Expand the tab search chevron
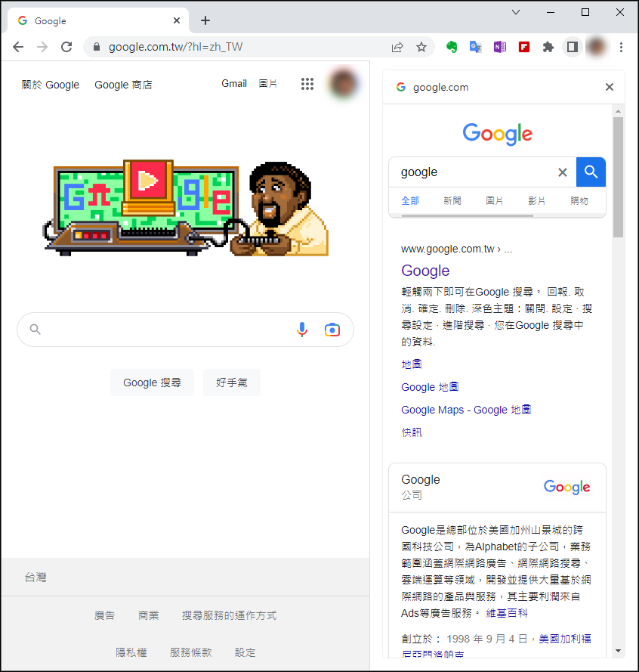The width and height of the screenshot is (639, 672). pos(516,12)
